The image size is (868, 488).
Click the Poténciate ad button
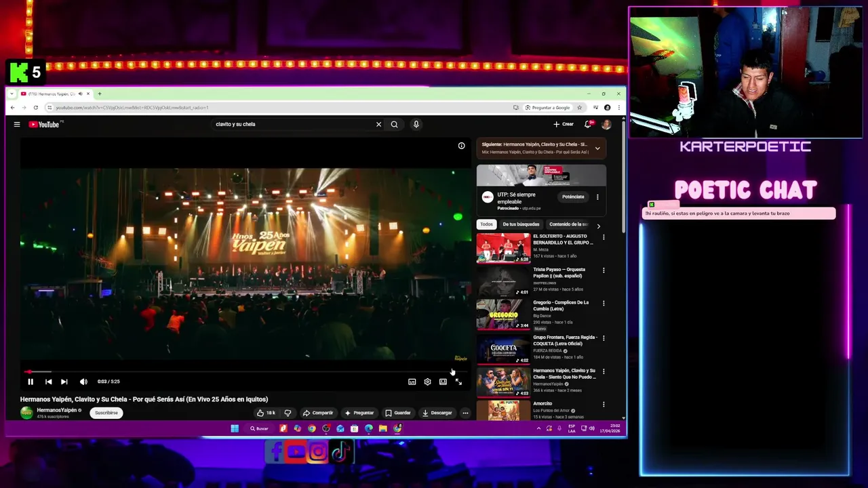tap(573, 197)
